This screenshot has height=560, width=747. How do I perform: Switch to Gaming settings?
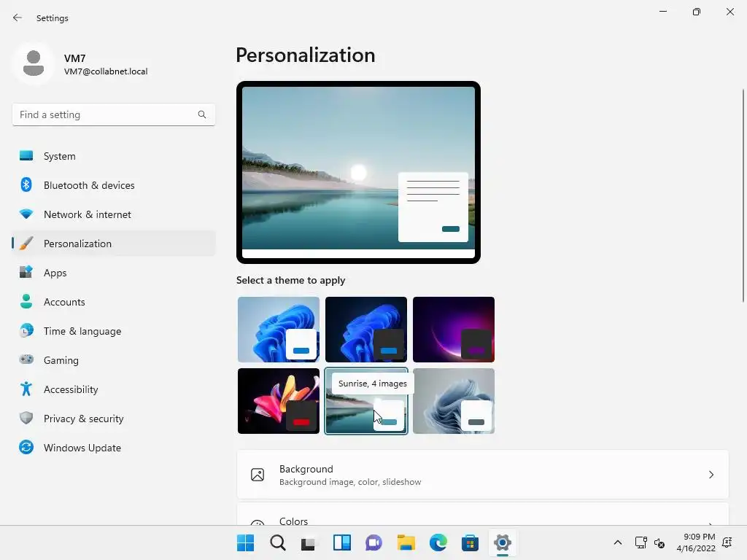114,360
